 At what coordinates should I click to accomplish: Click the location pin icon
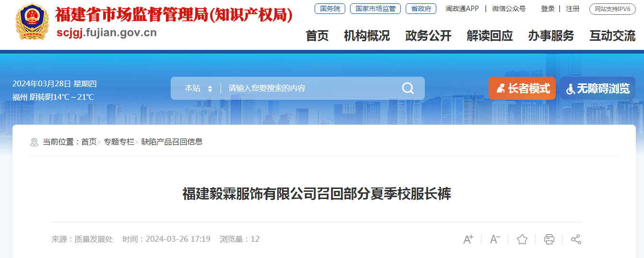coord(34,142)
